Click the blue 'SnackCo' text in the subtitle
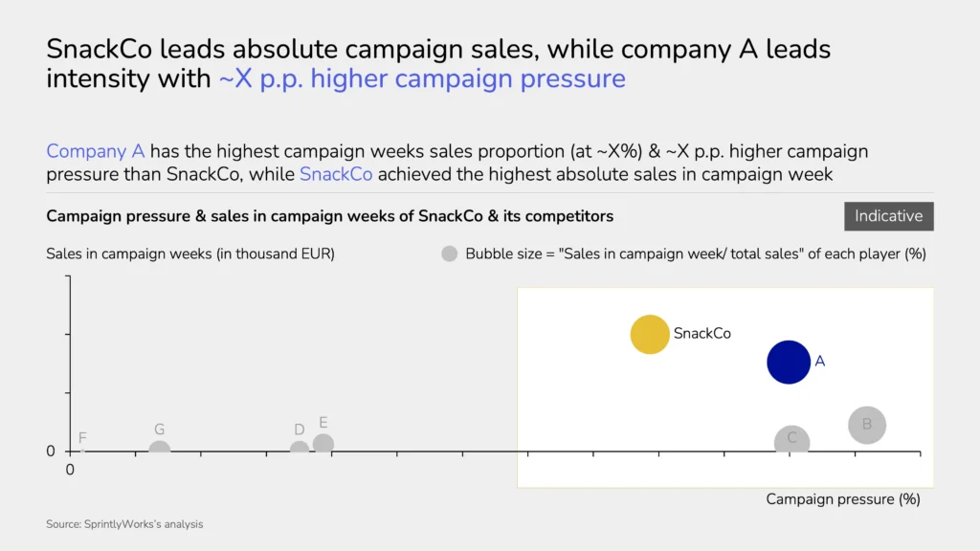Screen dimensions: 980x551 (336, 174)
